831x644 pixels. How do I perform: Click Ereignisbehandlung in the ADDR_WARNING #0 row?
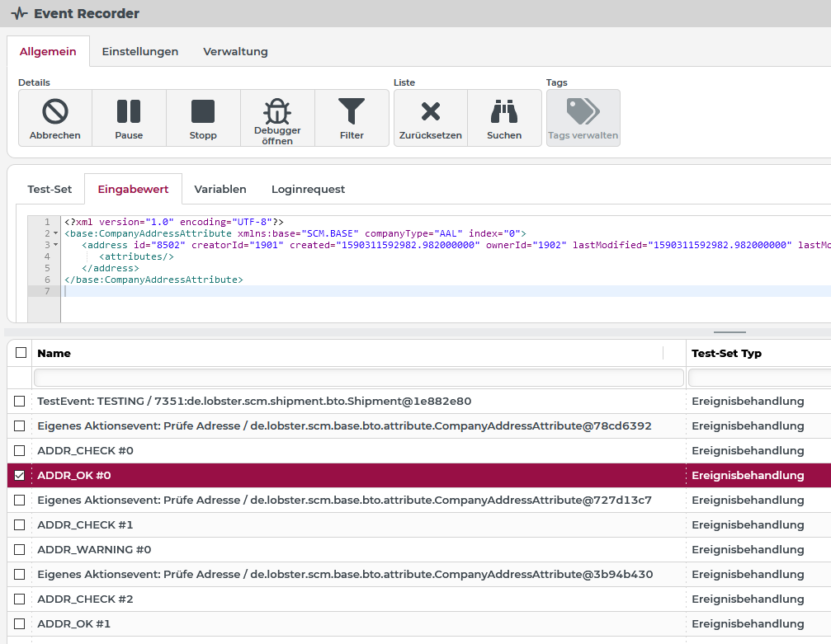point(748,549)
